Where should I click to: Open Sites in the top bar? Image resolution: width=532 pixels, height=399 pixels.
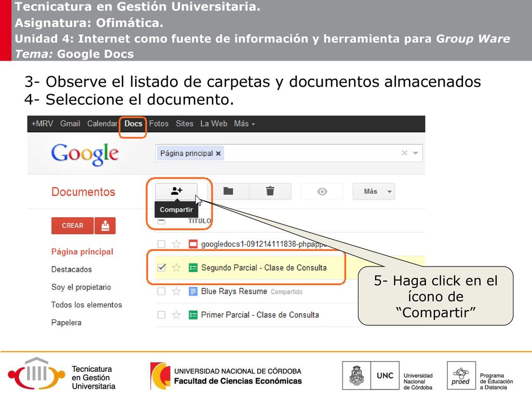pyautogui.click(x=184, y=124)
